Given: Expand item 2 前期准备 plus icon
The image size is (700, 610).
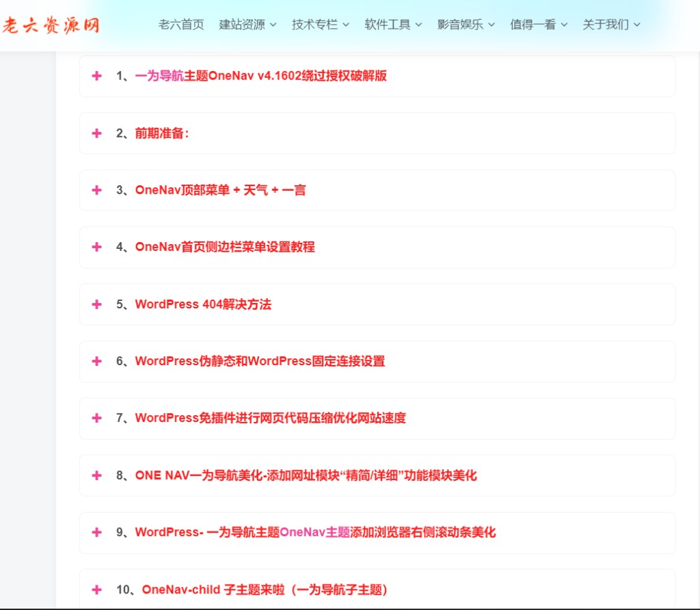Looking at the screenshot, I should click(96, 133).
